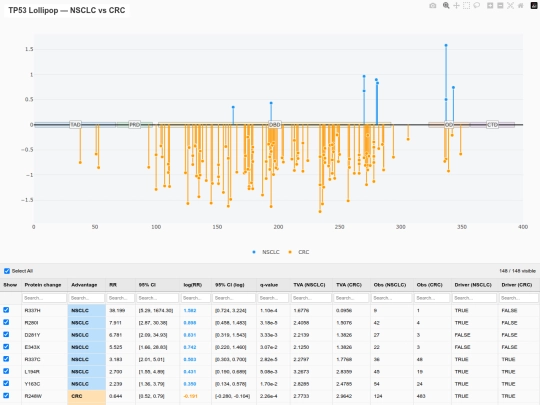Click log(RR) value -0.191

tap(190, 396)
